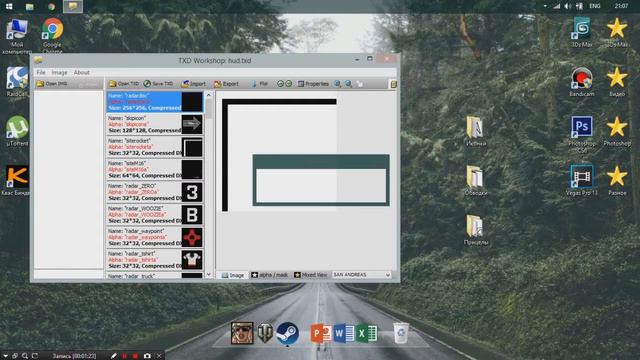
Task: Click the active TXD Workshop taskbar icon
Action: pyautogui.click(x=73, y=6)
